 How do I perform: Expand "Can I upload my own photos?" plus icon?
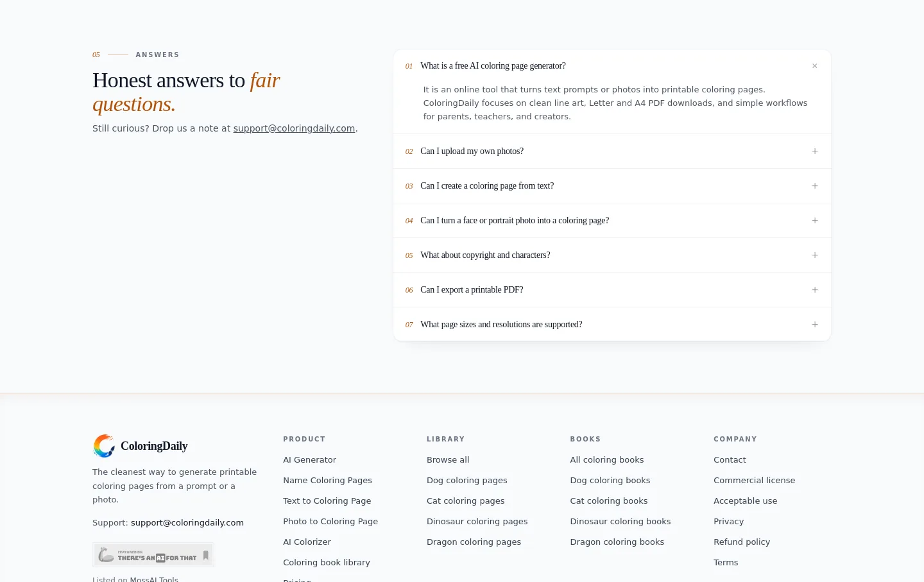(x=814, y=151)
